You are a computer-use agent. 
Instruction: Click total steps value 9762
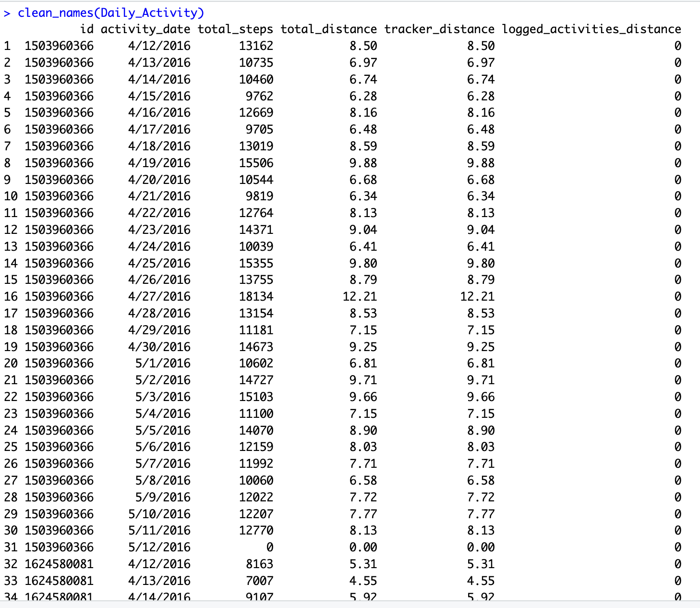click(x=260, y=96)
